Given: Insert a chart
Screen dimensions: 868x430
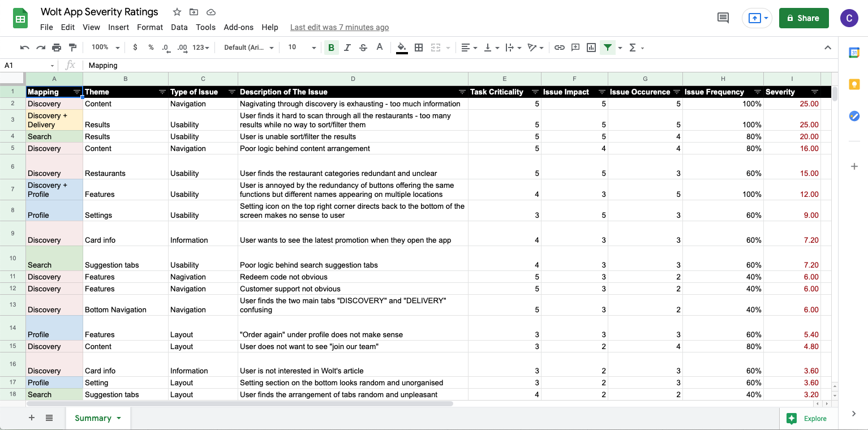Looking at the screenshot, I should tap(591, 48).
